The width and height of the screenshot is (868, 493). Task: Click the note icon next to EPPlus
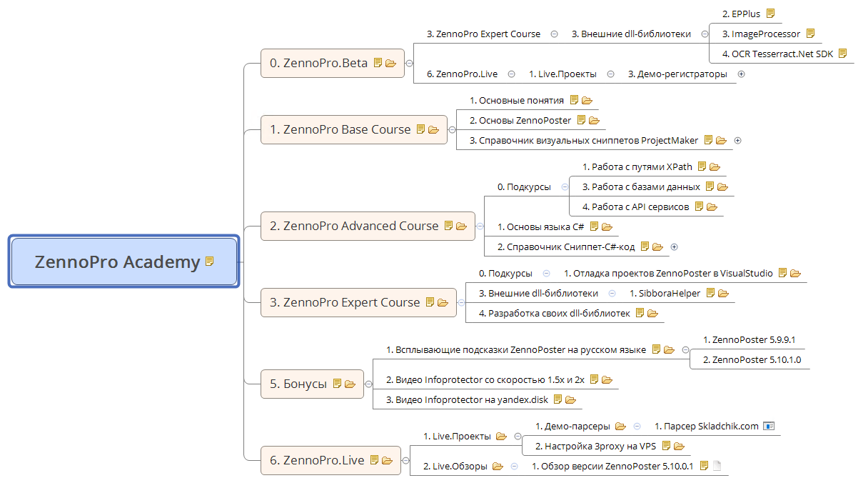(x=770, y=14)
